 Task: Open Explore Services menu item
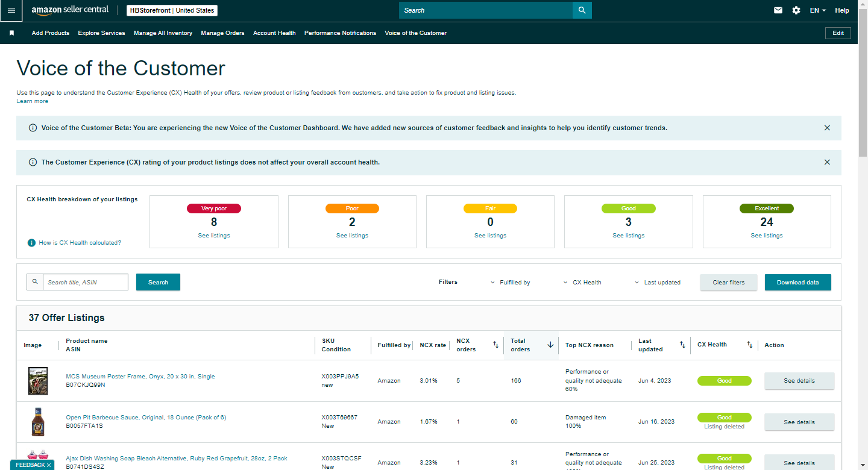101,33
